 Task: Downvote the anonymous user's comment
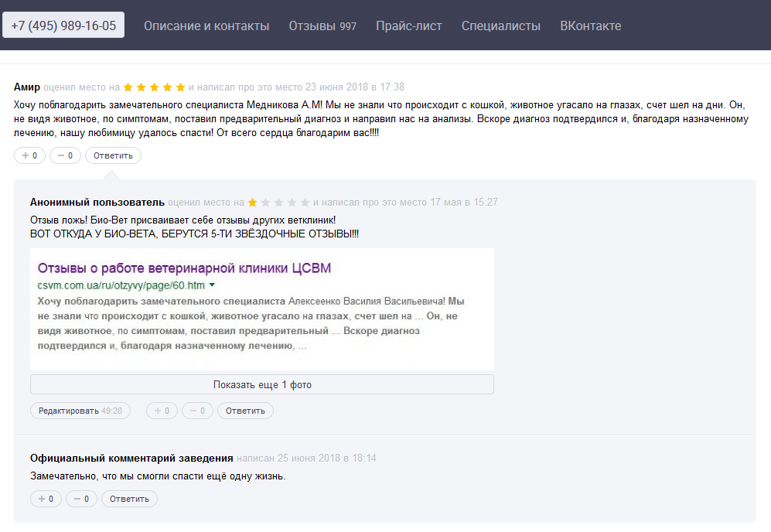[x=197, y=411]
